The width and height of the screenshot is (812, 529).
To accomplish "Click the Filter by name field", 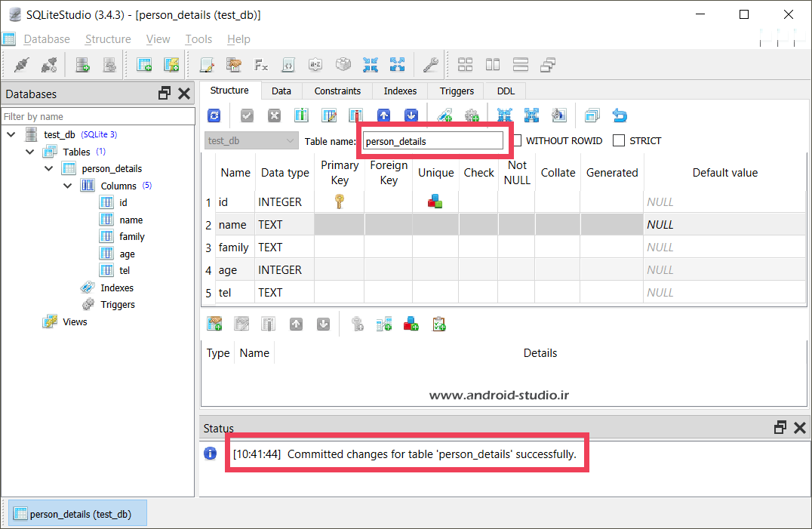I will point(98,116).
